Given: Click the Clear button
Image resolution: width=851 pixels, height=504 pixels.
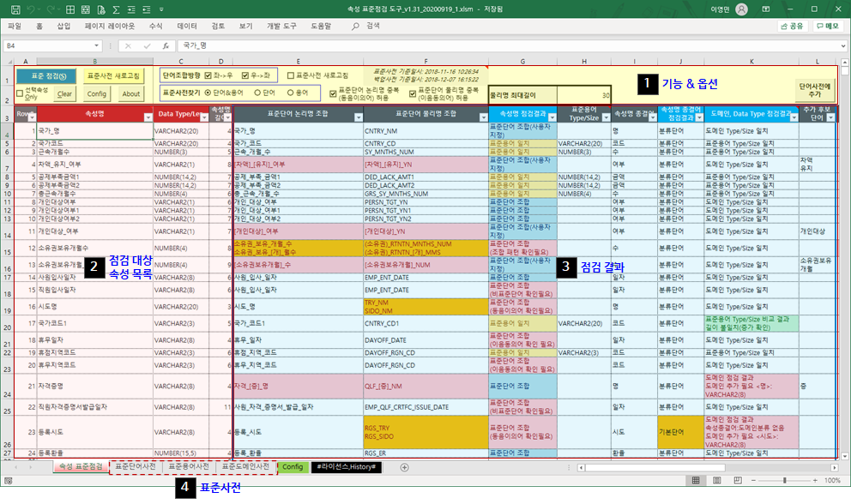Looking at the screenshot, I should (x=64, y=93).
